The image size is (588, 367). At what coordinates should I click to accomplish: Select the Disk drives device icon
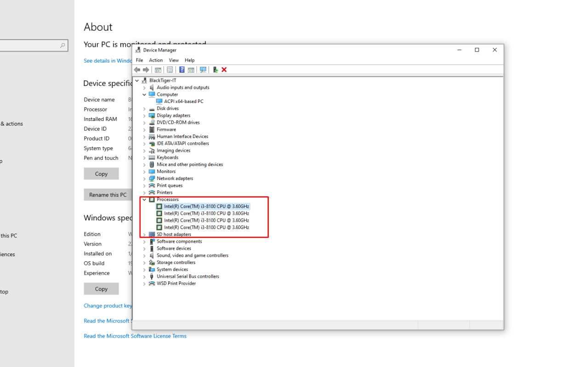pyautogui.click(x=152, y=109)
